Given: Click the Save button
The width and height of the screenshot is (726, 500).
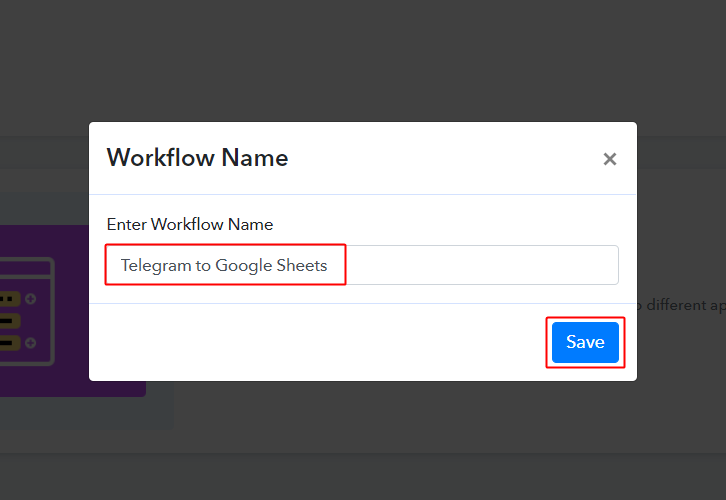Looking at the screenshot, I should coord(585,342).
